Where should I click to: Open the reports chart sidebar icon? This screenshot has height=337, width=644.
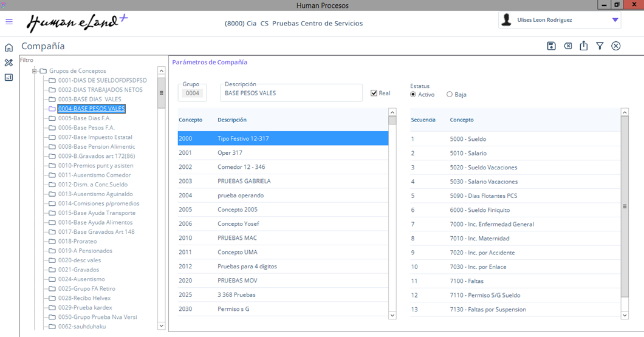[x=9, y=77]
